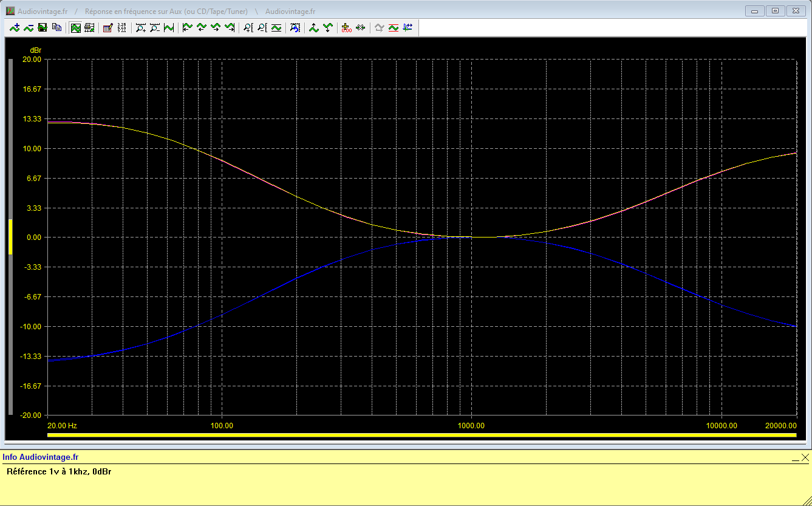The height and width of the screenshot is (506, 812).
Task: Click the '20.00 Hz' X-axis label
Action: tap(63, 426)
